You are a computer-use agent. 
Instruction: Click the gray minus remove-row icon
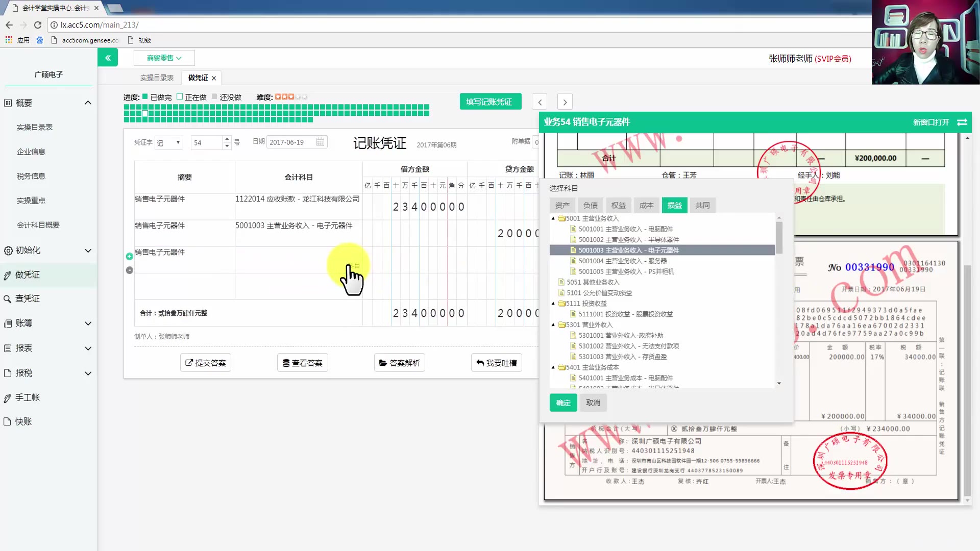pos(130,270)
